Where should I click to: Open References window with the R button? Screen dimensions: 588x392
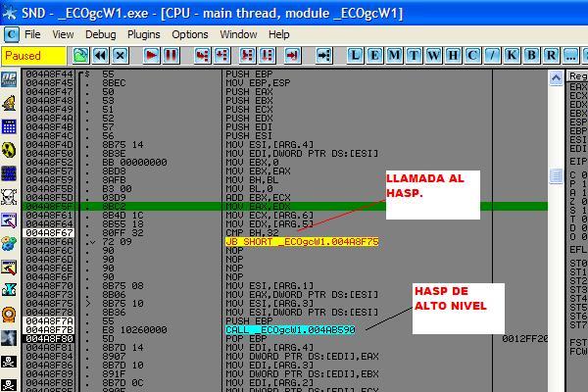click(x=551, y=56)
